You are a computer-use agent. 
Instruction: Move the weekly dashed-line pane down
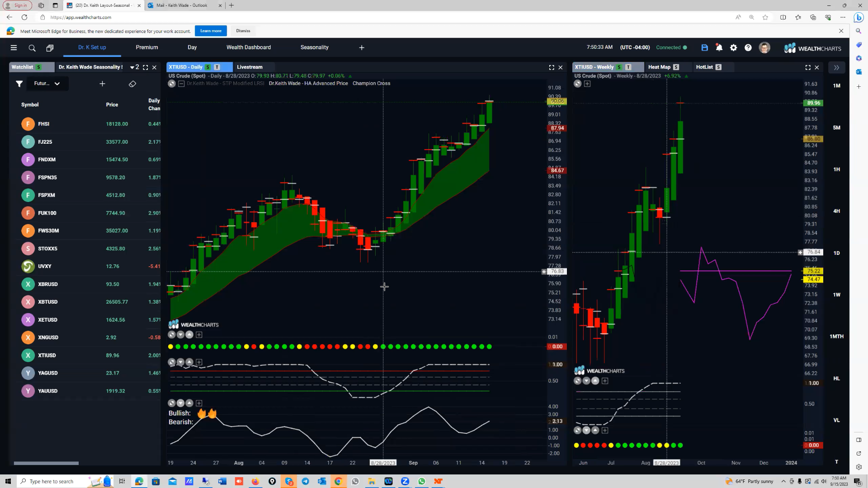tap(586, 381)
